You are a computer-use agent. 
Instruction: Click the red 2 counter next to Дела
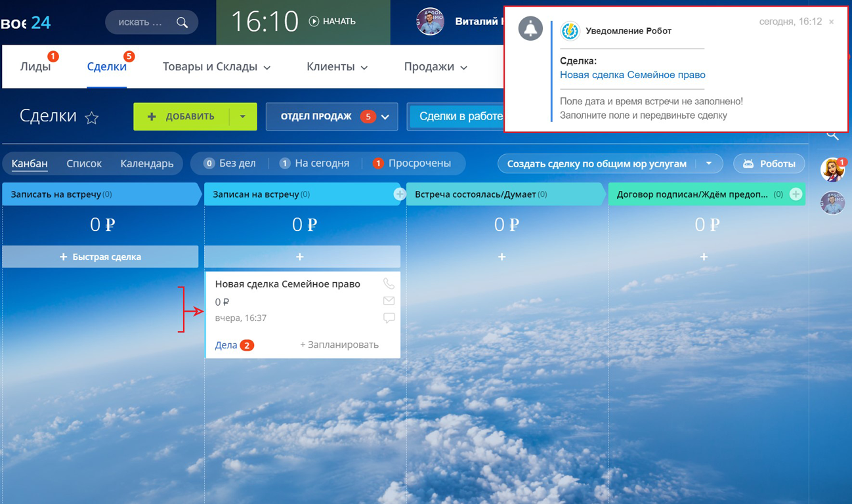point(247,345)
